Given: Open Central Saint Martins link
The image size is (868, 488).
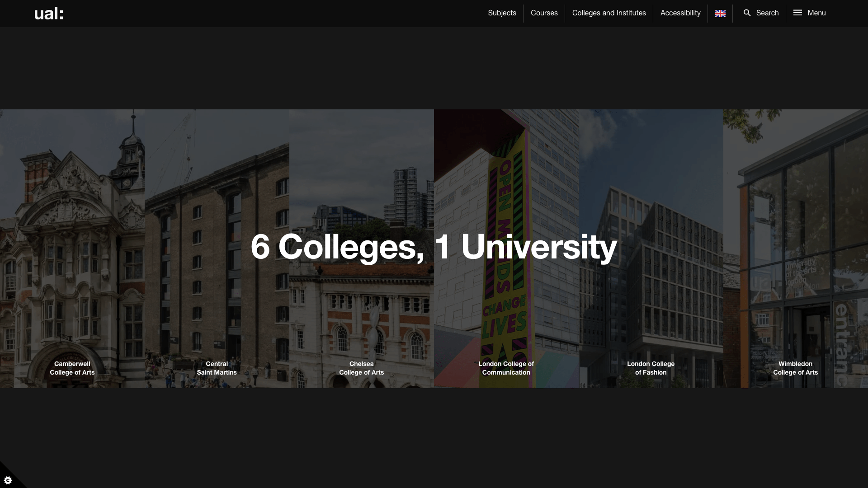Looking at the screenshot, I should tap(217, 368).
